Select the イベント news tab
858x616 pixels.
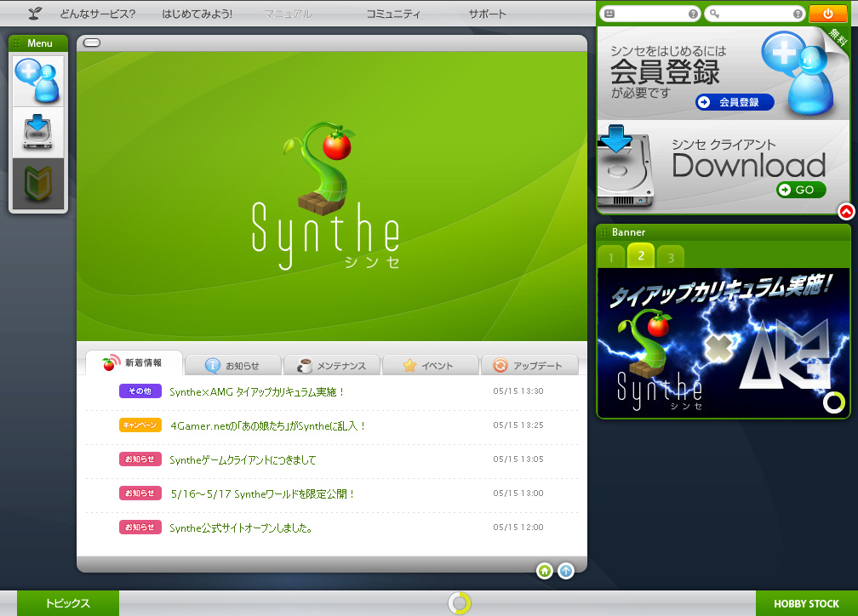431,365
